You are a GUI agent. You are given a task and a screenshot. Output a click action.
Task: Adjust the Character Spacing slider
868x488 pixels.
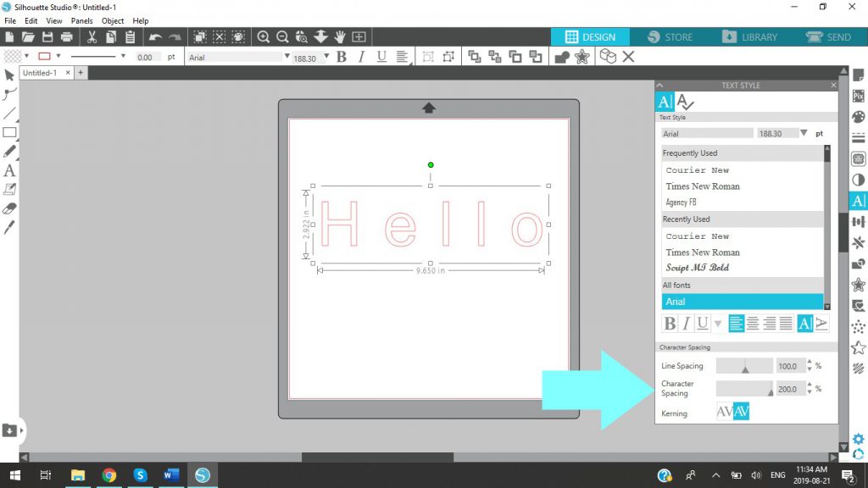[x=744, y=388]
